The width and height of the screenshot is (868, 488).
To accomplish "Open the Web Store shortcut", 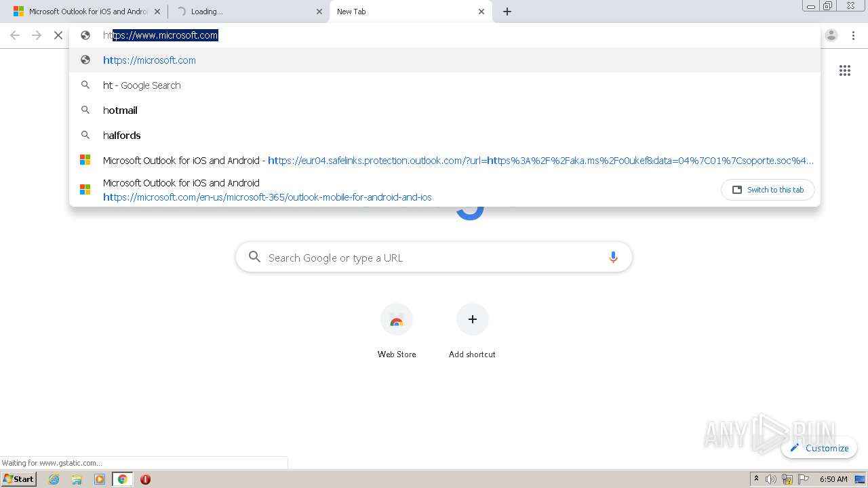I will pos(397,331).
